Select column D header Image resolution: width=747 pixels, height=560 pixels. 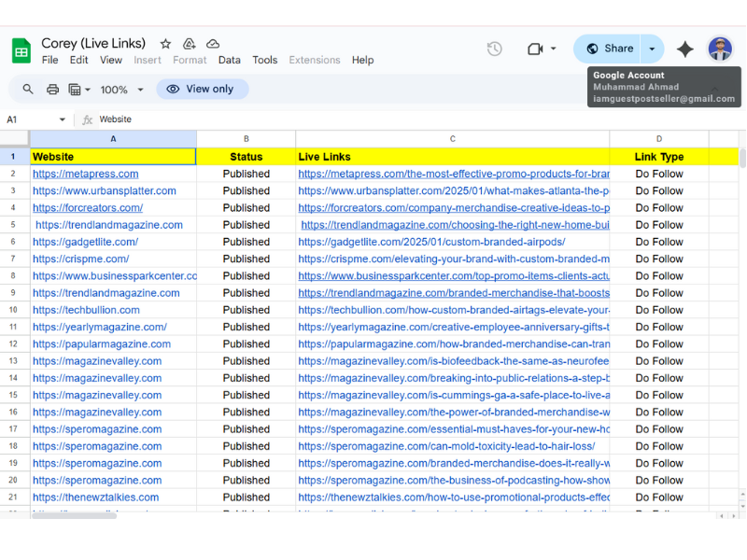(659, 139)
